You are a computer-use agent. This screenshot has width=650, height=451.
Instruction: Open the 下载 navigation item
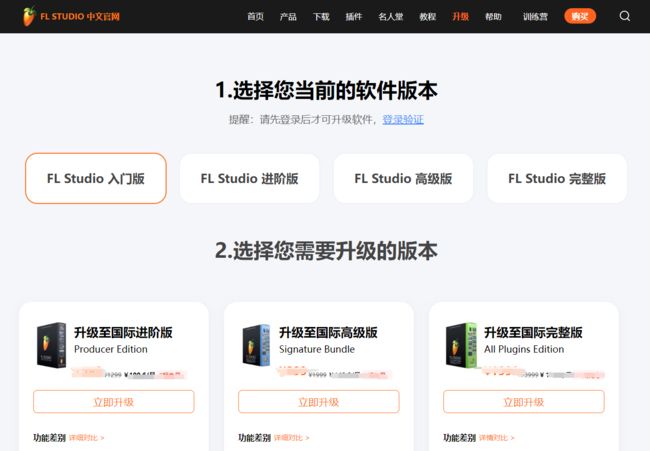click(x=321, y=17)
